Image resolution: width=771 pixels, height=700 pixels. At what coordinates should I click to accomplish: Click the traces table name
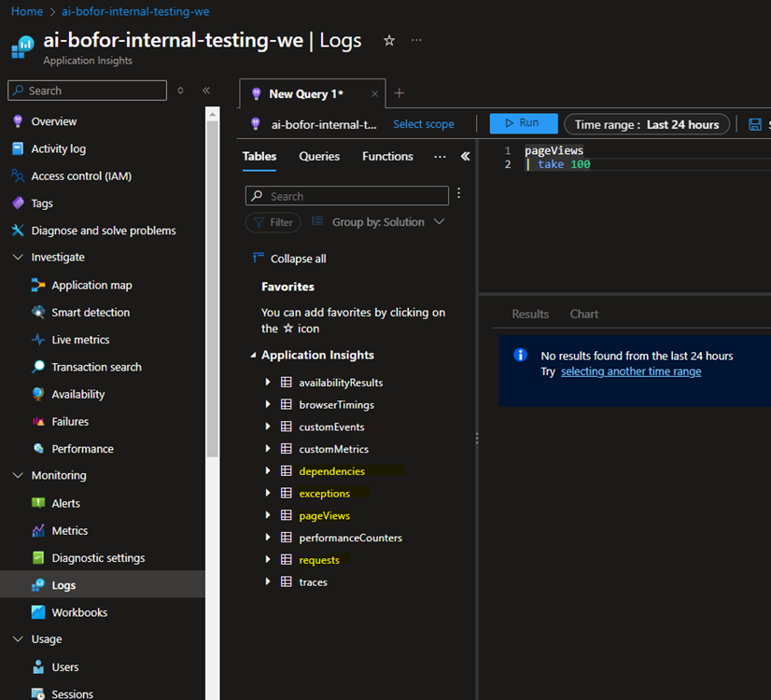point(313,582)
